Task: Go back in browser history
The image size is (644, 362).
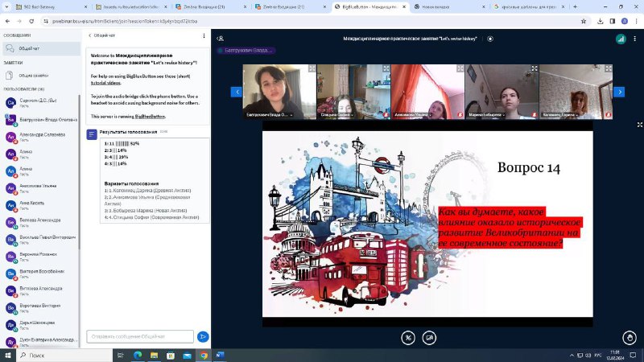Action: [x=7, y=21]
